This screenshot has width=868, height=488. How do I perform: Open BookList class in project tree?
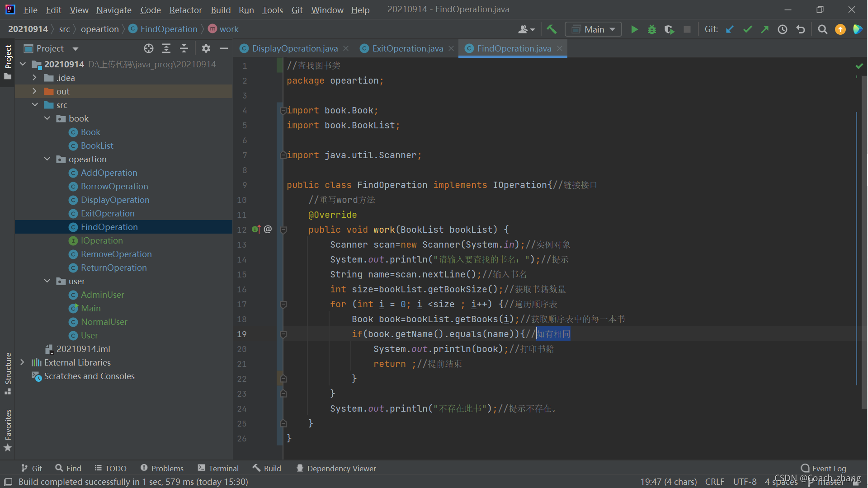pos(97,145)
